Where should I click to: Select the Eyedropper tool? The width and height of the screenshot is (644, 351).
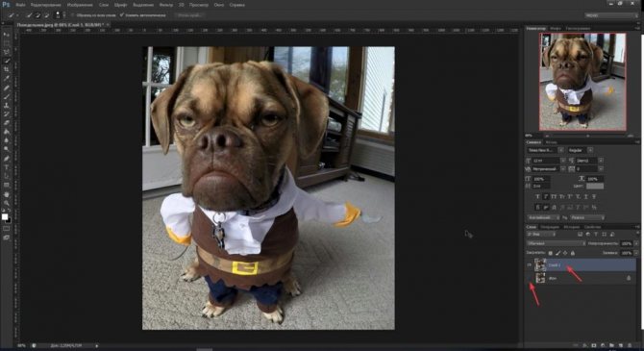tap(7, 79)
